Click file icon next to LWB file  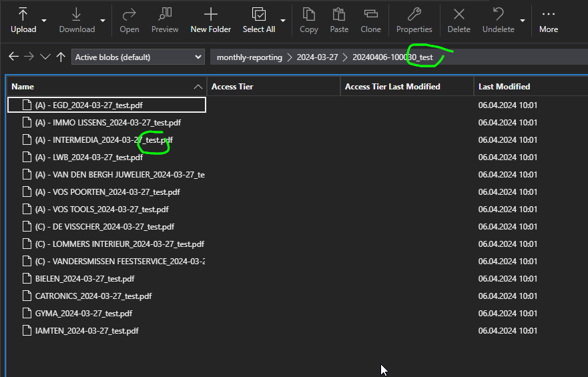[x=27, y=157]
